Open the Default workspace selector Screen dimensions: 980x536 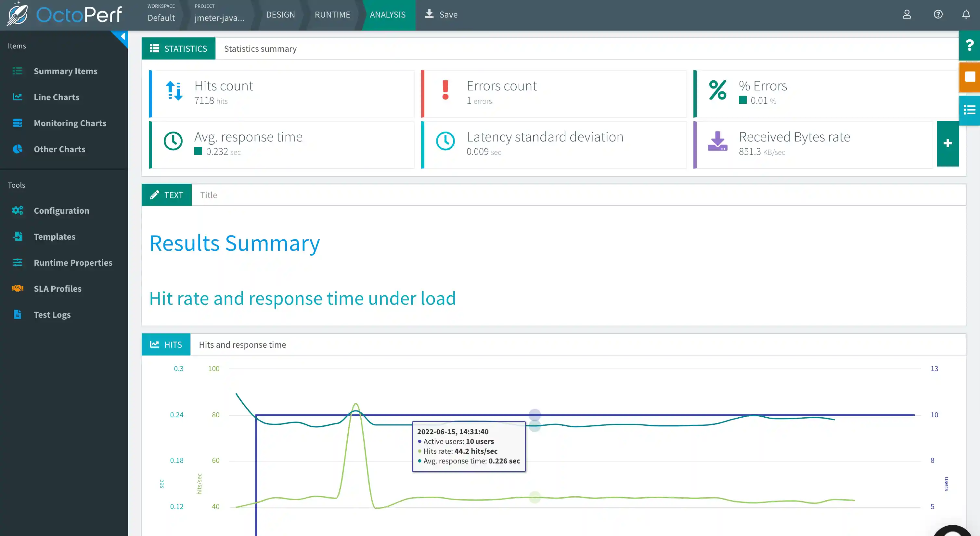(x=161, y=18)
